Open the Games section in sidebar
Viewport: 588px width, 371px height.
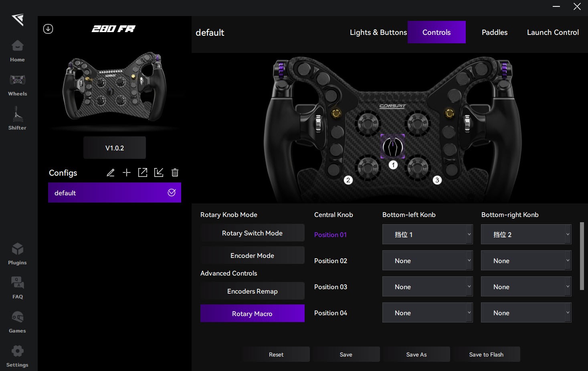[x=17, y=322]
